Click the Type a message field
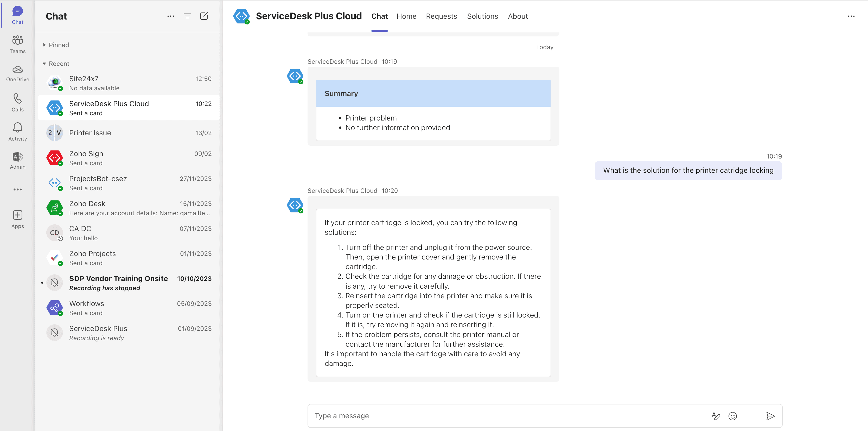This screenshot has height=431, width=868. (472, 416)
